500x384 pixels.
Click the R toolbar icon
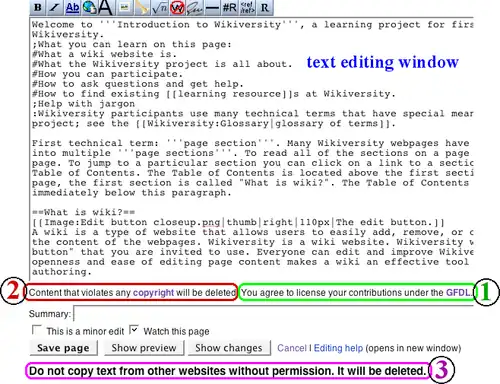tap(265, 7)
